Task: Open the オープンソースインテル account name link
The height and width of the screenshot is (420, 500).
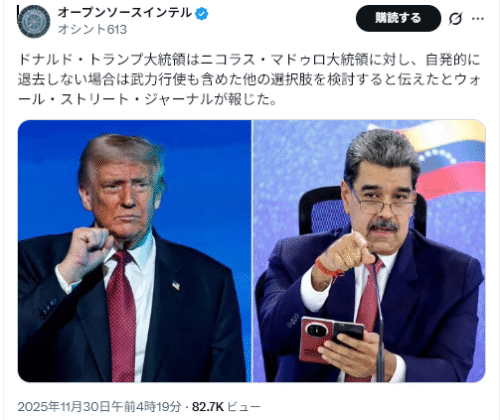Action: point(125,13)
